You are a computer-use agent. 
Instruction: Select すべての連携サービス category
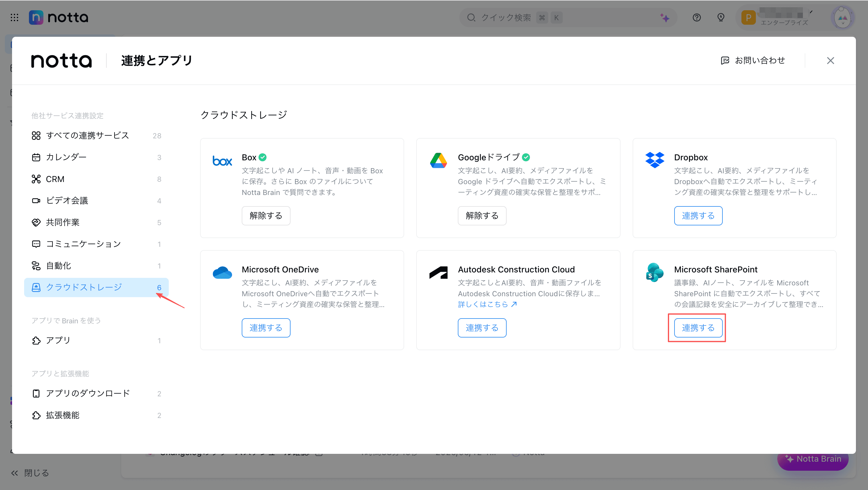click(x=96, y=136)
